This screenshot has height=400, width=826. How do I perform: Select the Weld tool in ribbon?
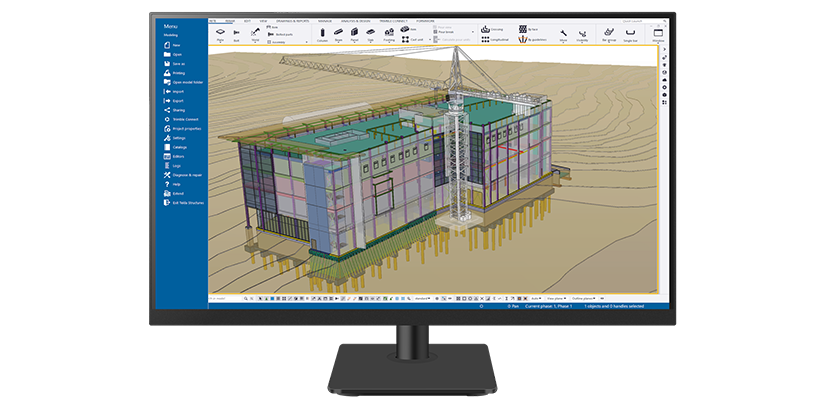tap(255, 34)
